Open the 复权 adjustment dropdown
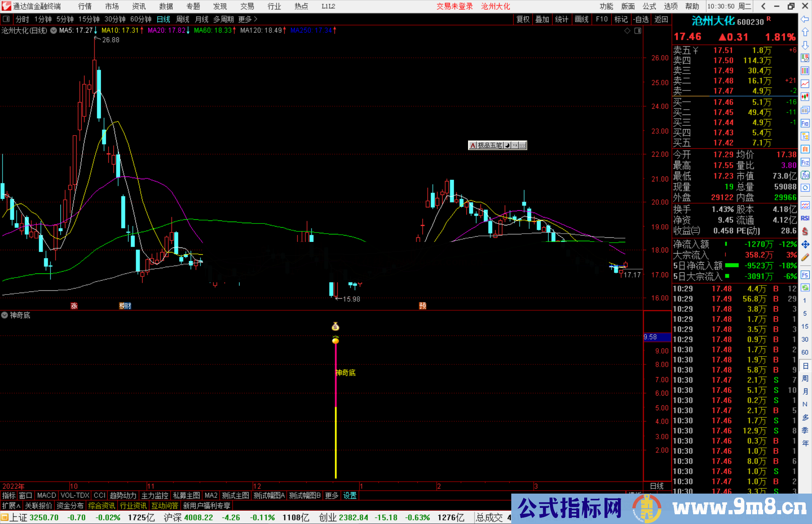812x524 pixels. [x=523, y=19]
